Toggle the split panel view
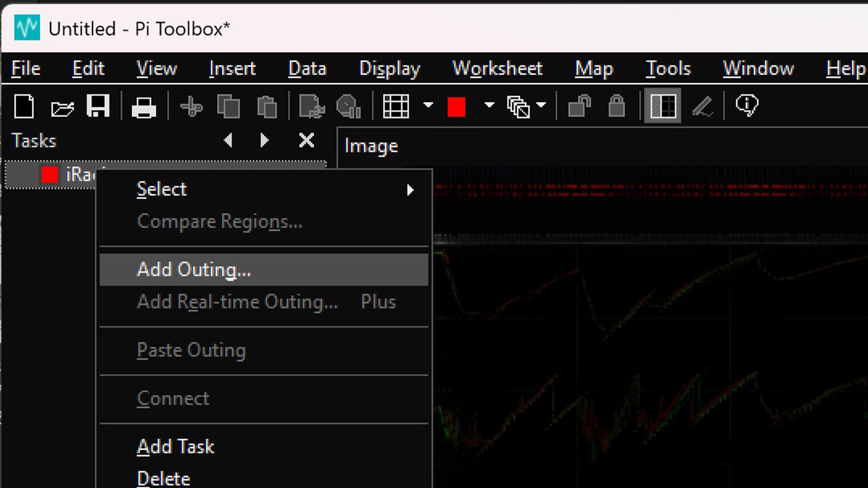 662,106
